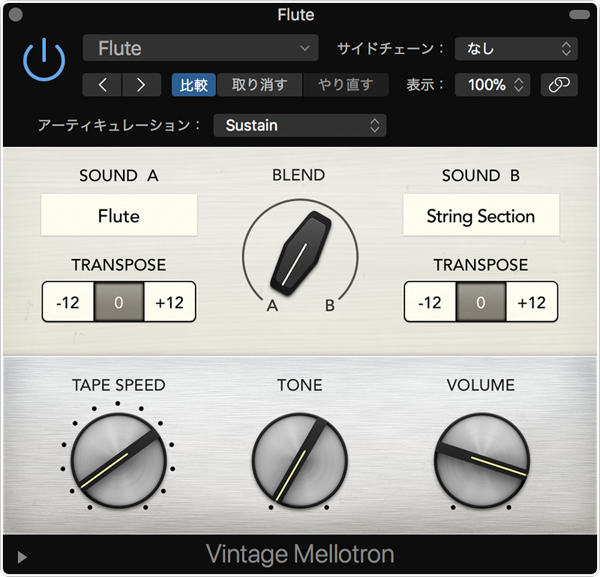Set Sound B transpose to 0
This screenshot has width=600, height=577.
481,302
